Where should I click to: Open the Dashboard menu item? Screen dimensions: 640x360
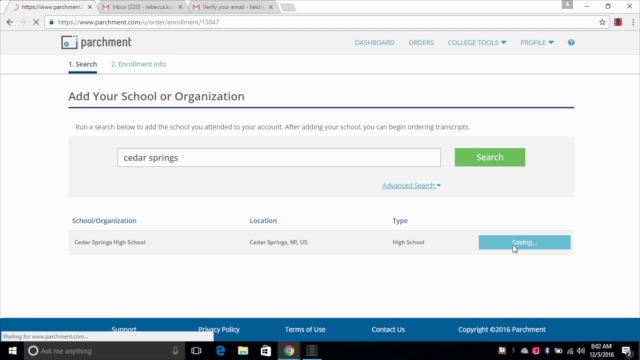coord(374,42)
